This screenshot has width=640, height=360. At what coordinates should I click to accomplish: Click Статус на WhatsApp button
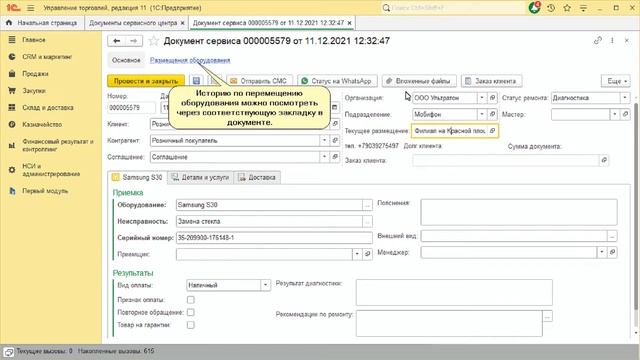click(337, 81)
